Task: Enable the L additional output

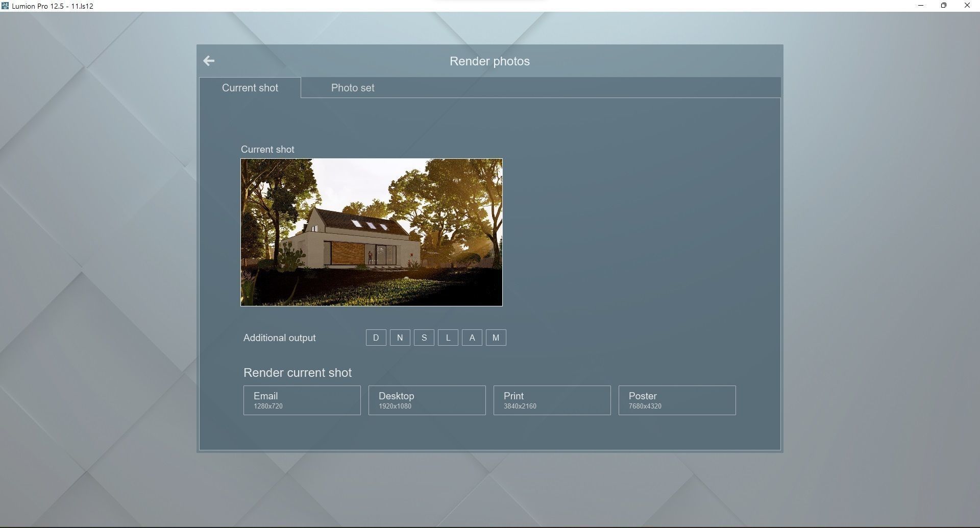Action: click(448, 338)
